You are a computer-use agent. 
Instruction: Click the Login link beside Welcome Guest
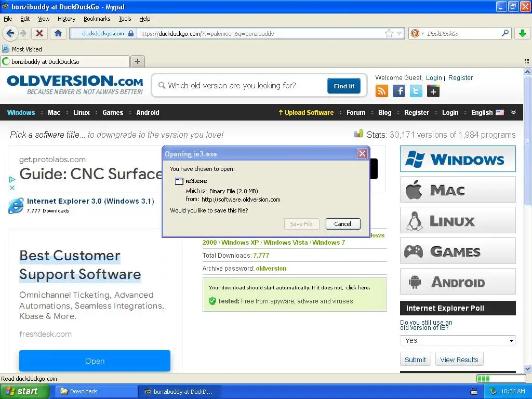[x=434, y=78]
